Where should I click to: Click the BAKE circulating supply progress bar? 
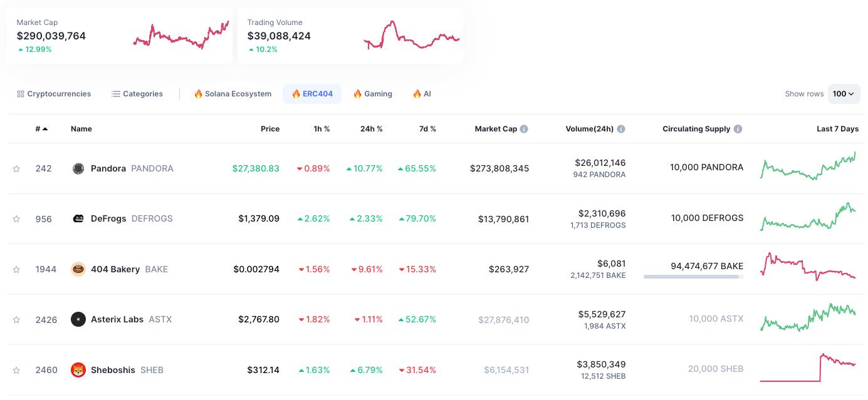point(693,276)
